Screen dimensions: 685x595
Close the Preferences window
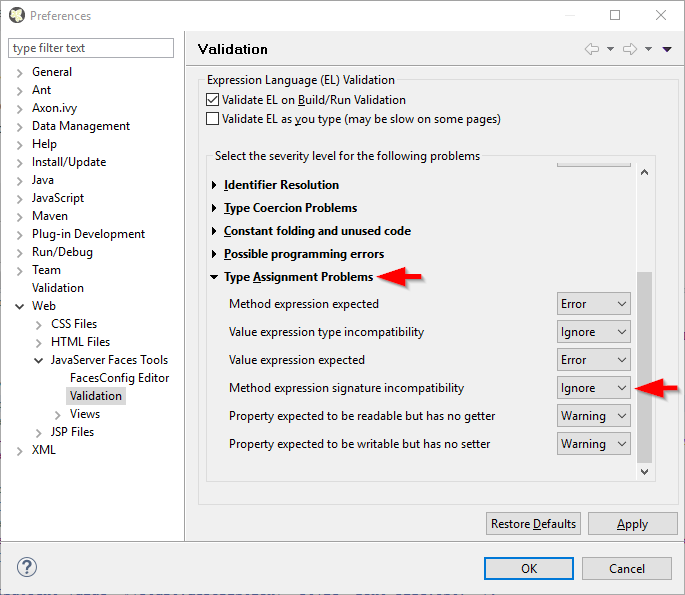pos(661,15)
